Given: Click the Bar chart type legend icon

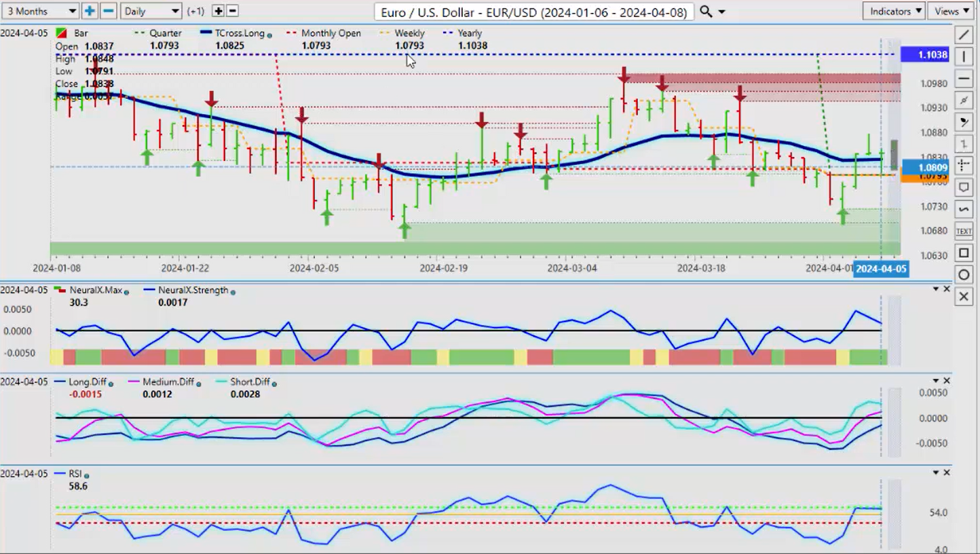Looking at the screenshot, I should coord(61,33).
